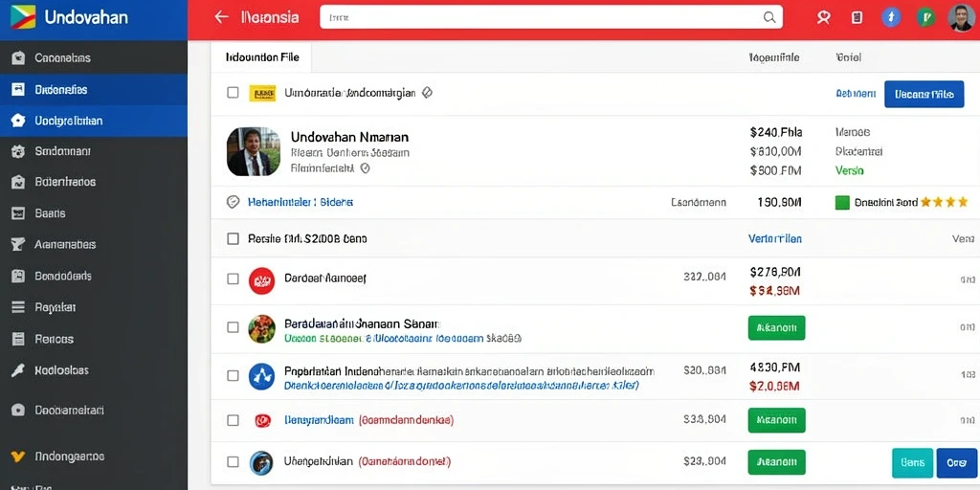The width and height of the screenshot is (980, 490).
Task: Open Nodosloas from the sidebar
Action: click(94, 370)
